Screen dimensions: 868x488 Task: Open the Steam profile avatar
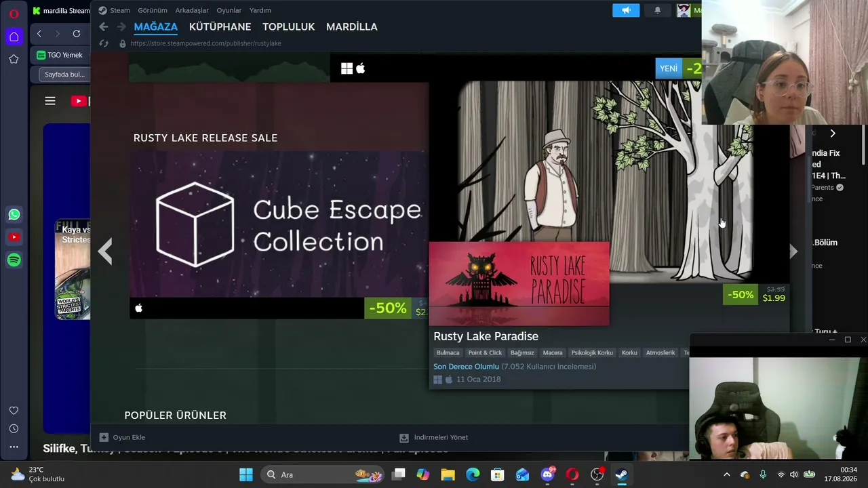pyautogui.click(x=684, y=10)
